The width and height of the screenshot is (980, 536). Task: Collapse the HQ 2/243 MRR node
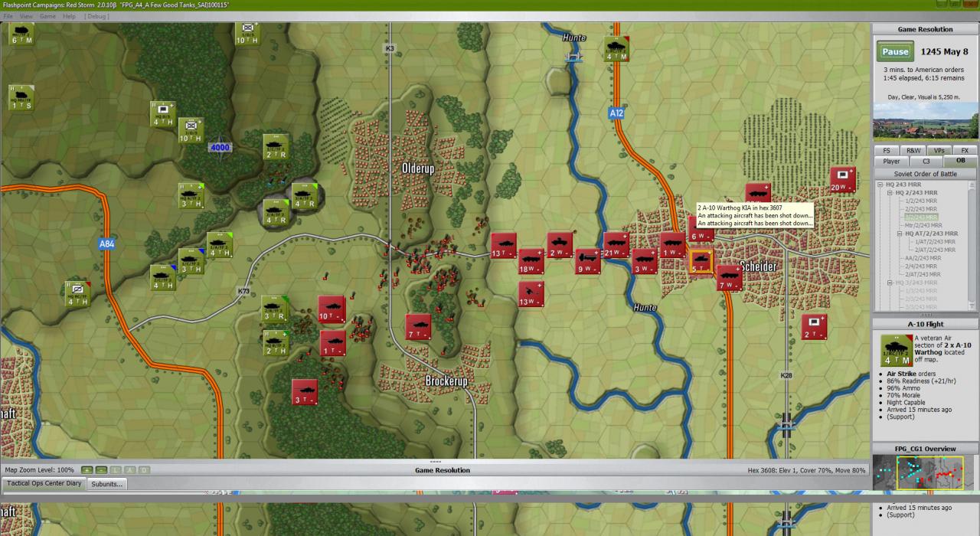[x=890, y=193]
